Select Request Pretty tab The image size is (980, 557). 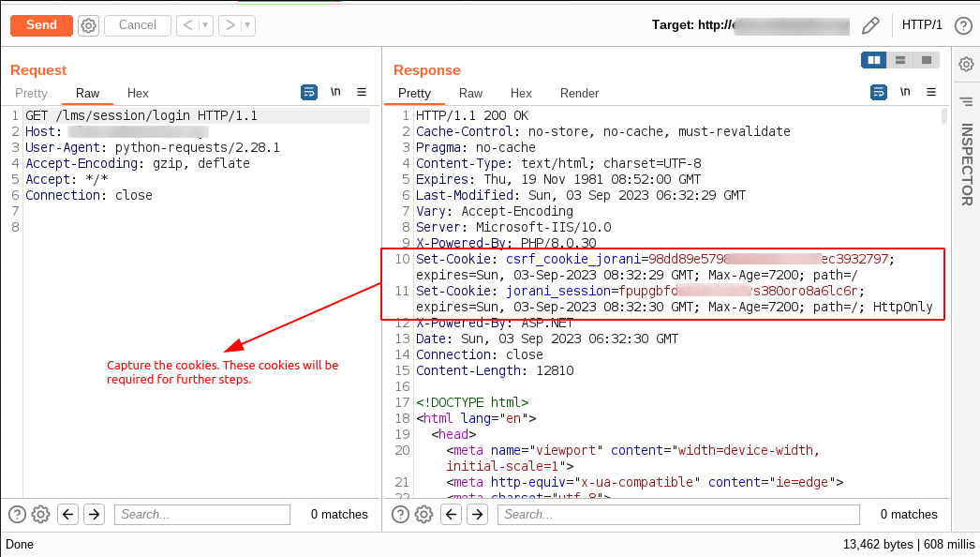point(31,93)
